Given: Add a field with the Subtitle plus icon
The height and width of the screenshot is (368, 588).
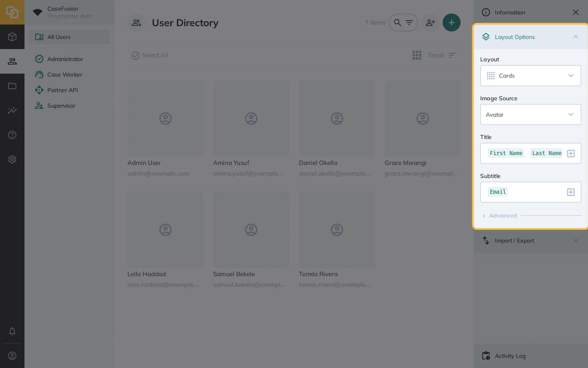Looking at the screenshot, I should point(571,192).
